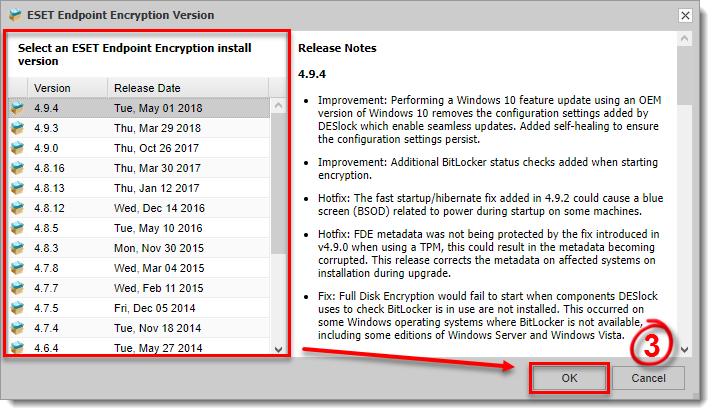Click release date Tue, Nov 18 2014

point(157,328)
